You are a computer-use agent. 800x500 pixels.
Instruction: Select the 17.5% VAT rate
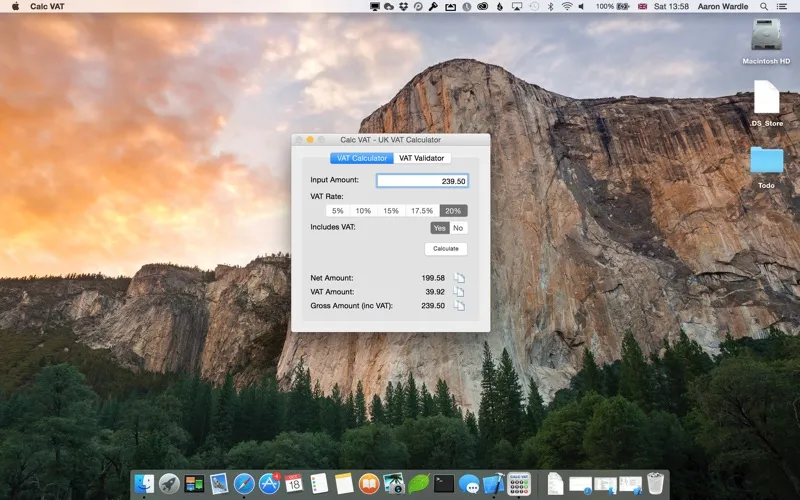[422, 211]
